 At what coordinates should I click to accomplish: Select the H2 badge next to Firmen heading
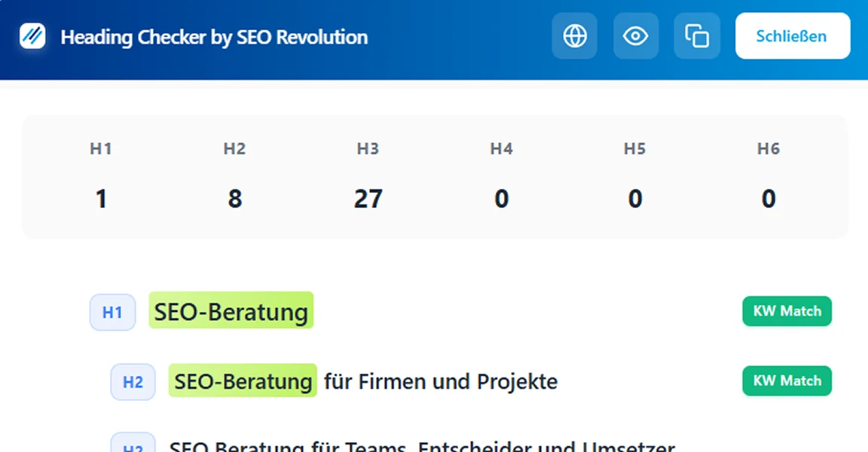[133, 382]
